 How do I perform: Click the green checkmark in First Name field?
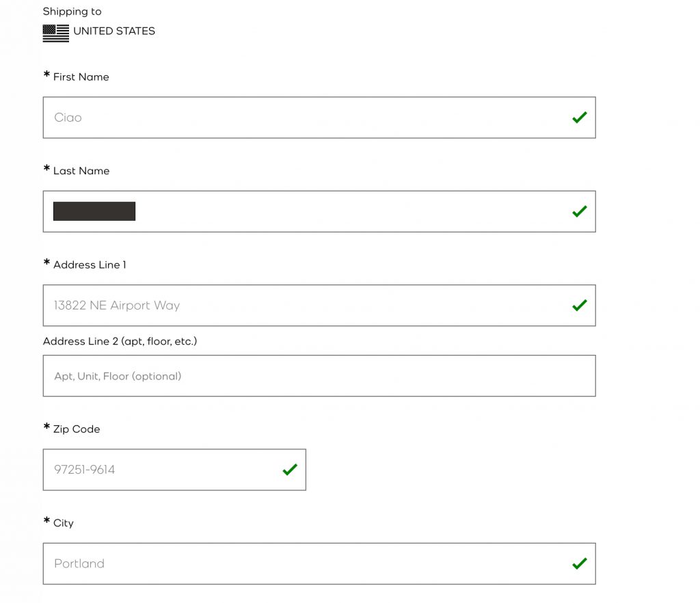coord(580,118)
